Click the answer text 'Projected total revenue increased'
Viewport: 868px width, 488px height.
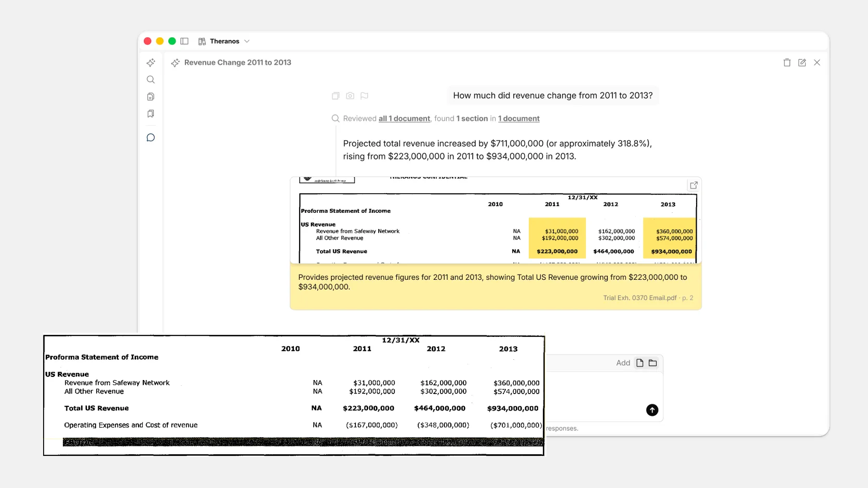[497, 150]
